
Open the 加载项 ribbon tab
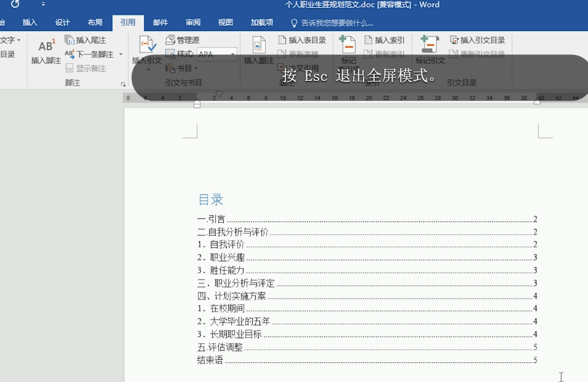[x=262, y=23]
